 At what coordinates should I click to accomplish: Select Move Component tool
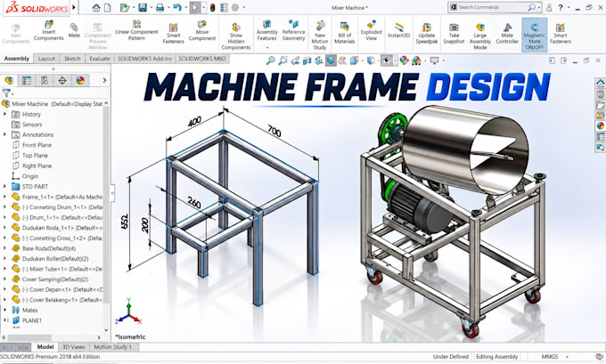(x=202, y=30)
